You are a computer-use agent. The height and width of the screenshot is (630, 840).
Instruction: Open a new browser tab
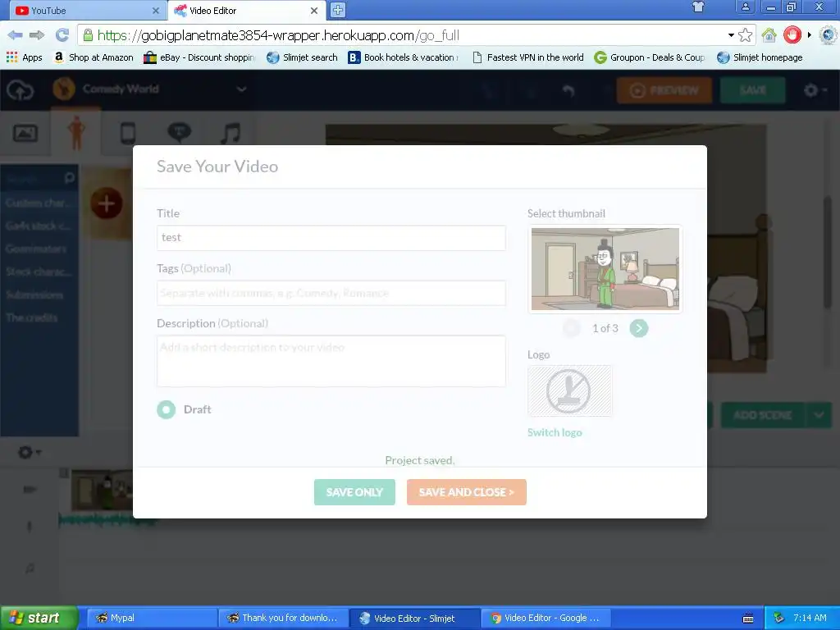click(337, 10)
